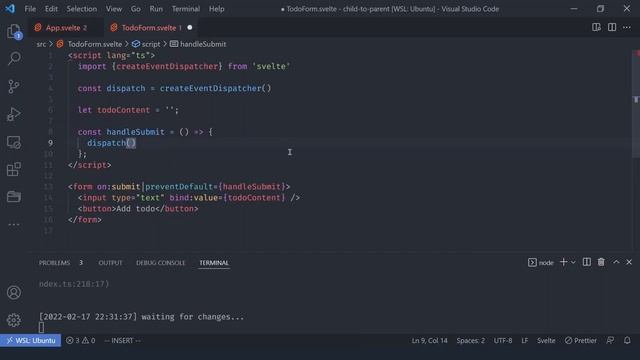Switch to App.svelte editor tab
The width and height of the screenshot is (640, 360).
point(65,28)
